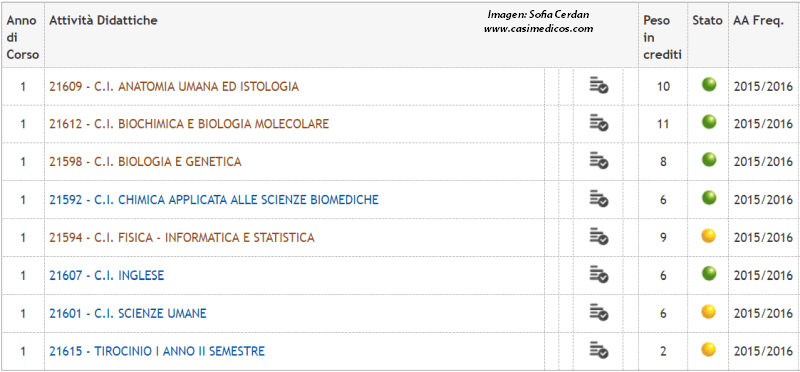Screen dimensions: 800x372
Task: Open 21612 - C.I. Biochimica e Biologia Molecolare
Action: click(x=189, y=124)
